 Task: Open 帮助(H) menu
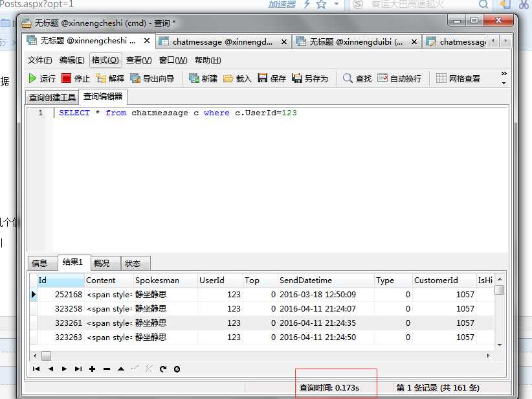coord(208,60)
